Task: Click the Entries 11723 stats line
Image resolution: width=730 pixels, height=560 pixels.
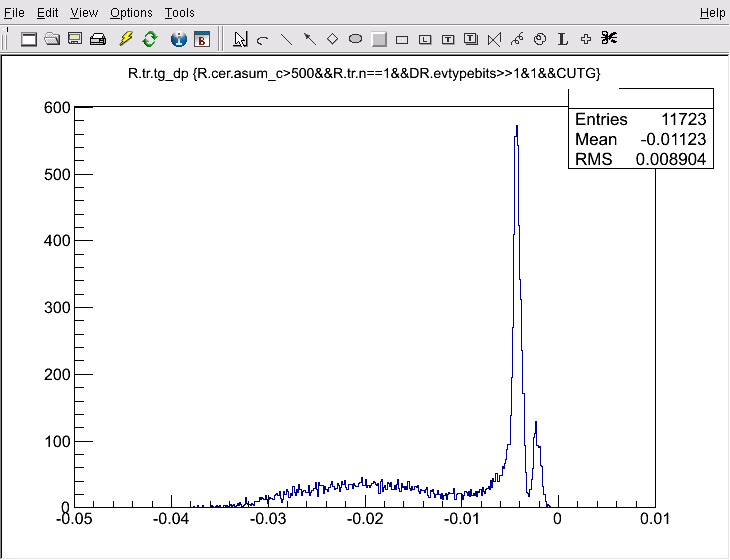Action: 641,119
